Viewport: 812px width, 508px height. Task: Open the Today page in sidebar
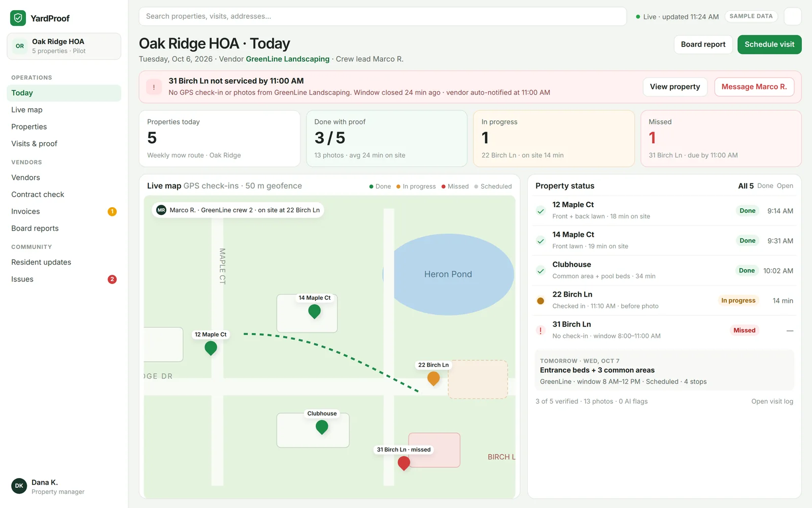[x=64, y=93]
